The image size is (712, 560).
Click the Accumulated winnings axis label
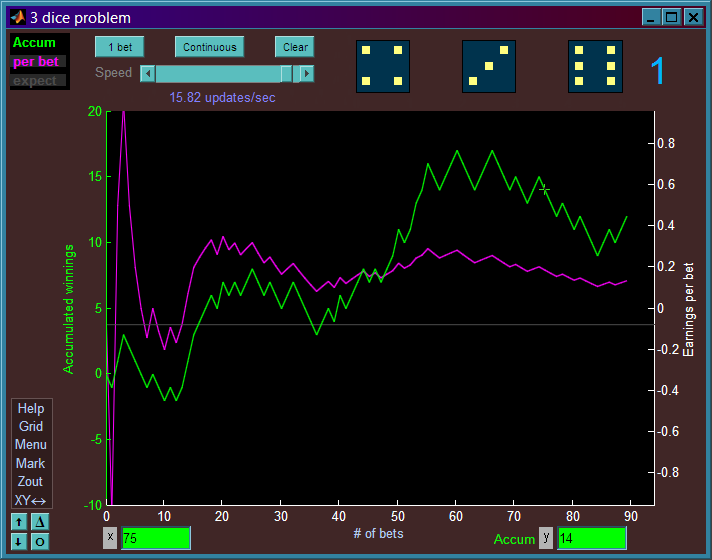click(x=69, y=309)
